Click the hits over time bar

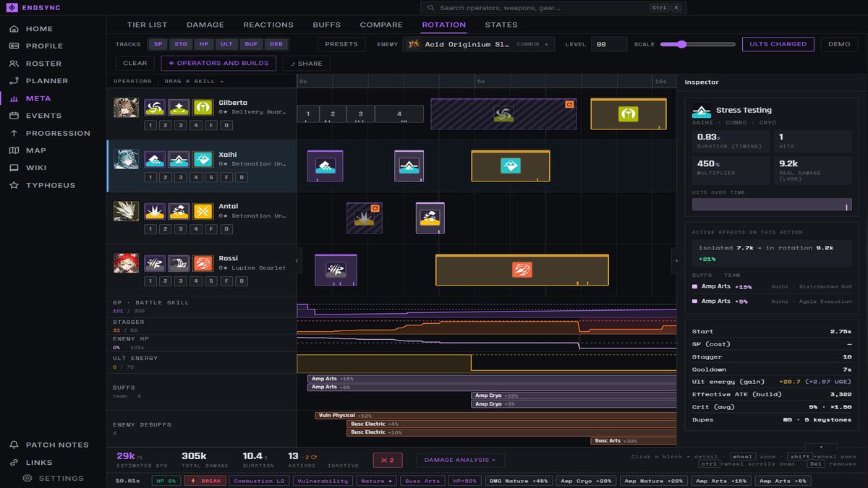click(771, 205)
